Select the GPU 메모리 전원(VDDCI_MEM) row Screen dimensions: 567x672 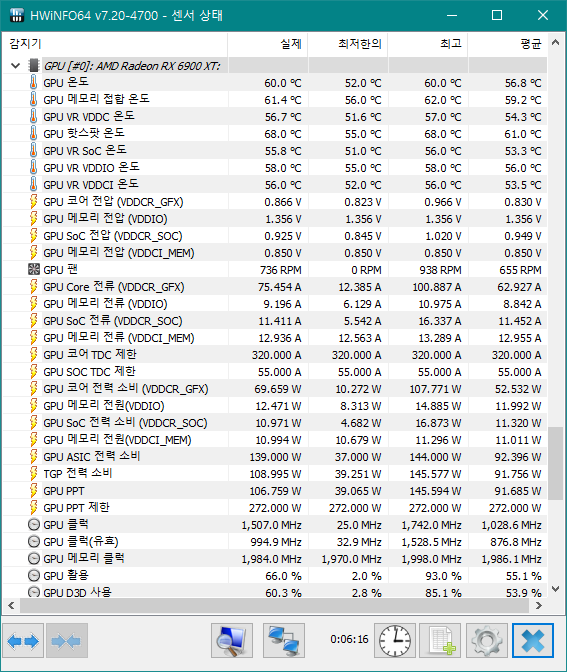[275, 439]
